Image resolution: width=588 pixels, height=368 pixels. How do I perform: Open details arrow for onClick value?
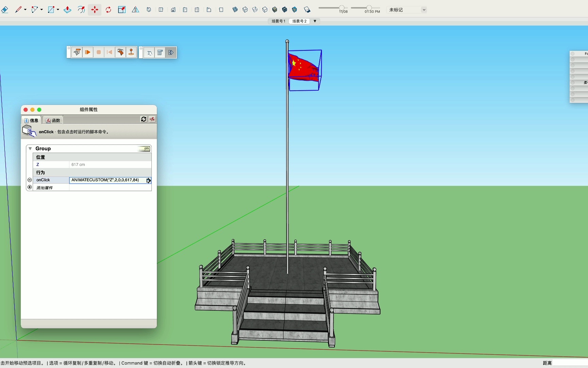pos(148,180)
